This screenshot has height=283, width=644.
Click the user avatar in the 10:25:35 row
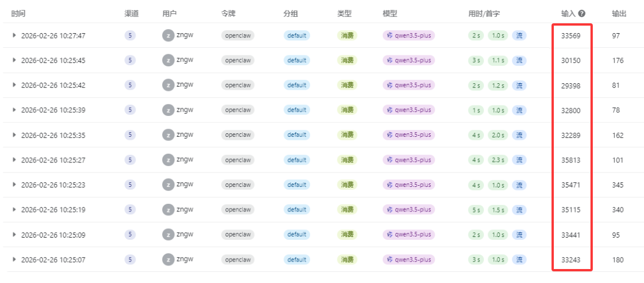[x=168, y=135]
